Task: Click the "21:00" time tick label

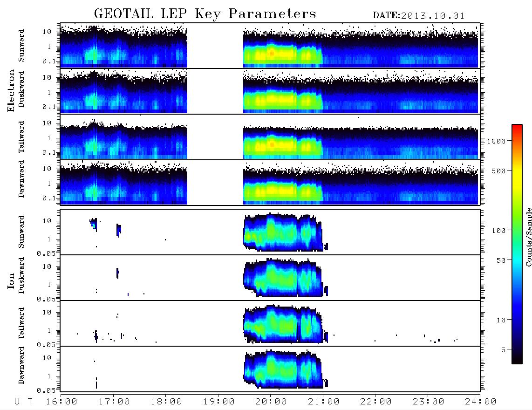Action: click(324, 402)
